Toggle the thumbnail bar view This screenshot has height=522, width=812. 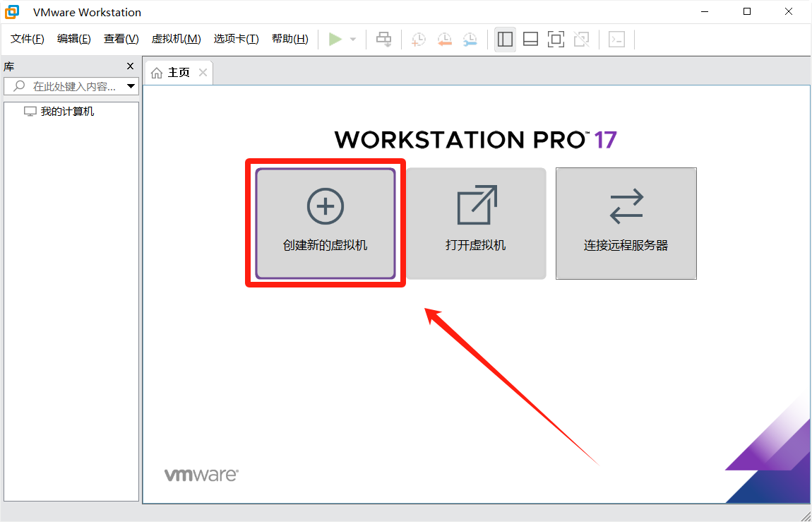530,40
